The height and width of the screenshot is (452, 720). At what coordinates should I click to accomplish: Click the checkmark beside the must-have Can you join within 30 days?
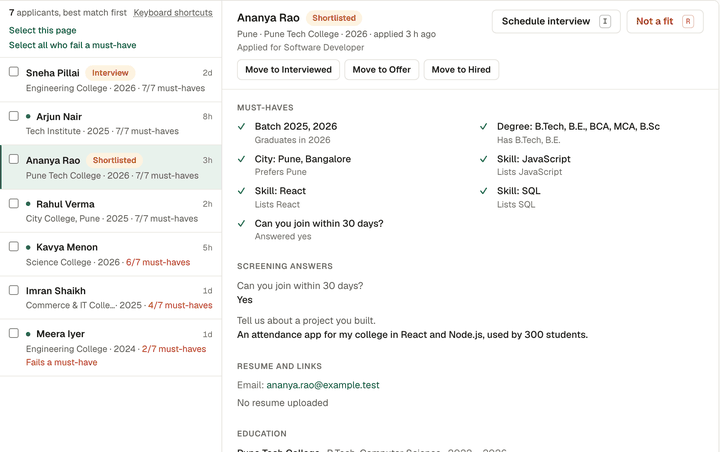point(242,223)
